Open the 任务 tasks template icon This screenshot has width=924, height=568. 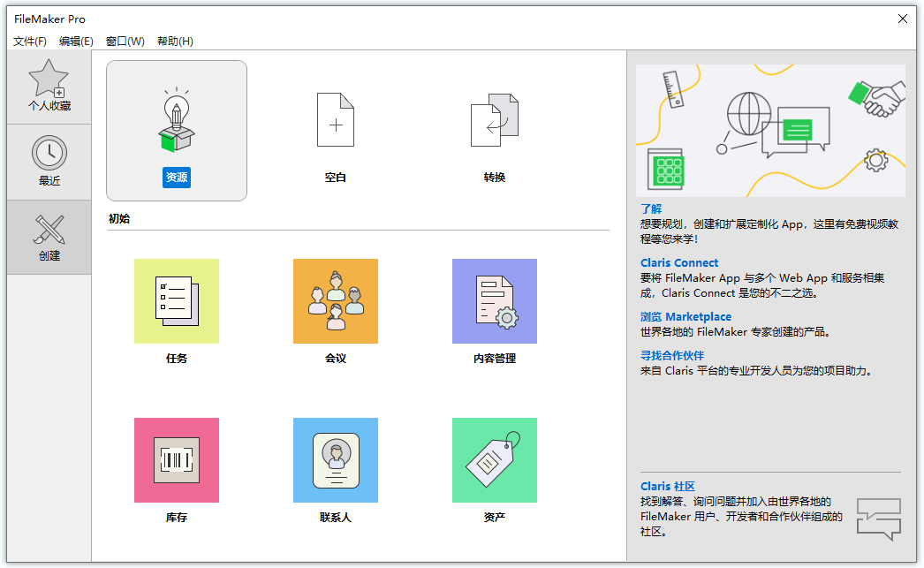point(177,301)
